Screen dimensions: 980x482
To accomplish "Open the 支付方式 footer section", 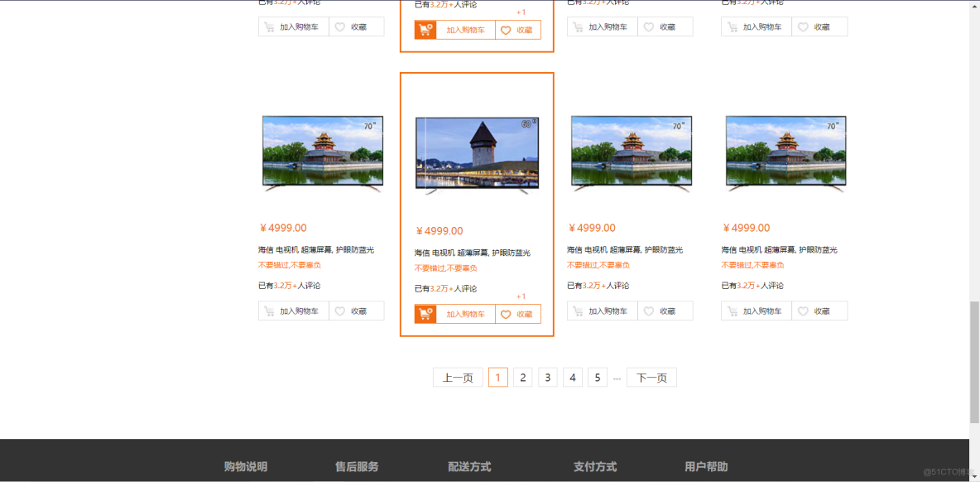I will coord(595,466).
